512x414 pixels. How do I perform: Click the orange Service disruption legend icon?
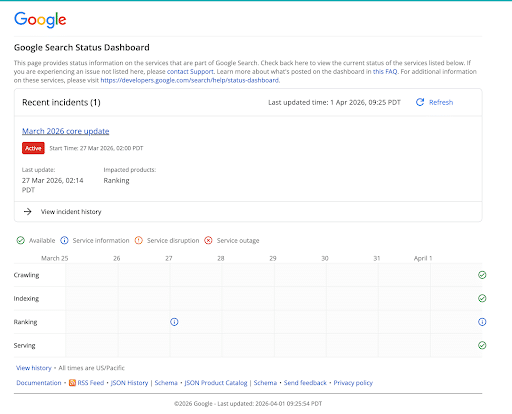tap(139, 240)
